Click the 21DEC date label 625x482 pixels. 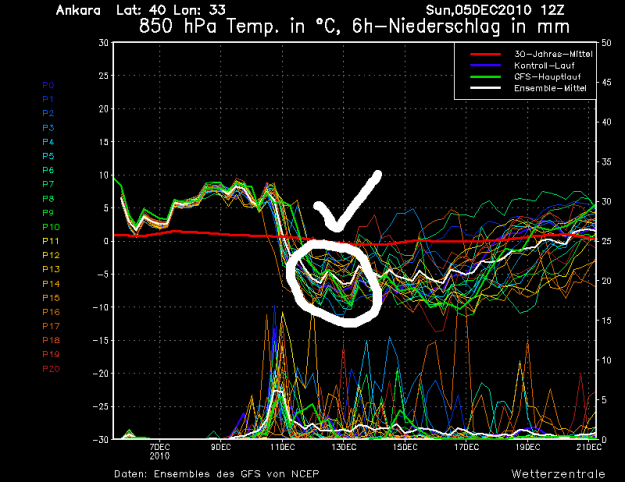tap(583, 448)
